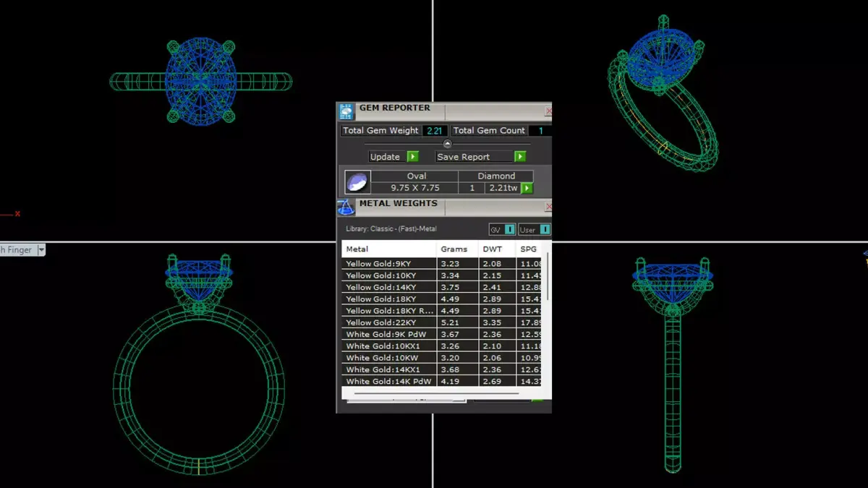The height and width of the screenshot is (488, 868).
Task: Click the metal table horizontal scrollbar
Action: pyautogui.click(x=435, y=394)
